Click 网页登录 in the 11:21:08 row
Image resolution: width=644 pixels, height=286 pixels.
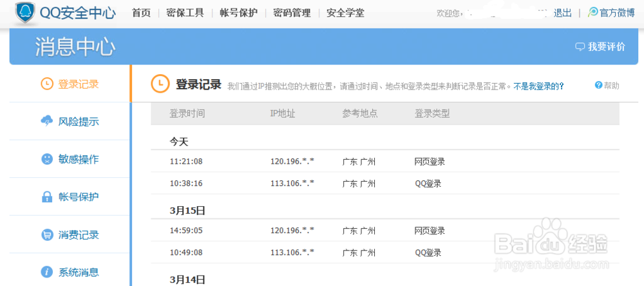pyautogui.click(x=430, y=162)
